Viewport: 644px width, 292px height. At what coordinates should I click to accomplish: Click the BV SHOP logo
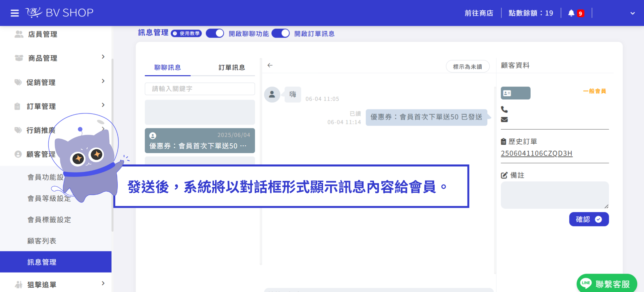point(60,13)
